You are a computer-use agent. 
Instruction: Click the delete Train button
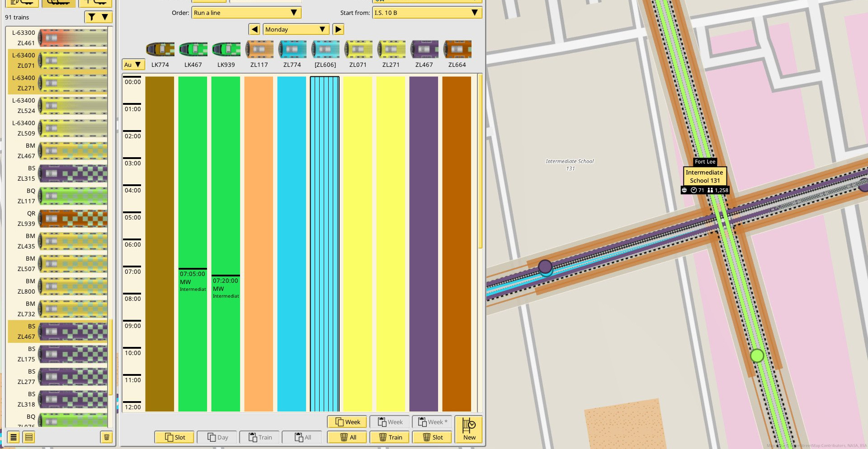(x=391, y=437)
